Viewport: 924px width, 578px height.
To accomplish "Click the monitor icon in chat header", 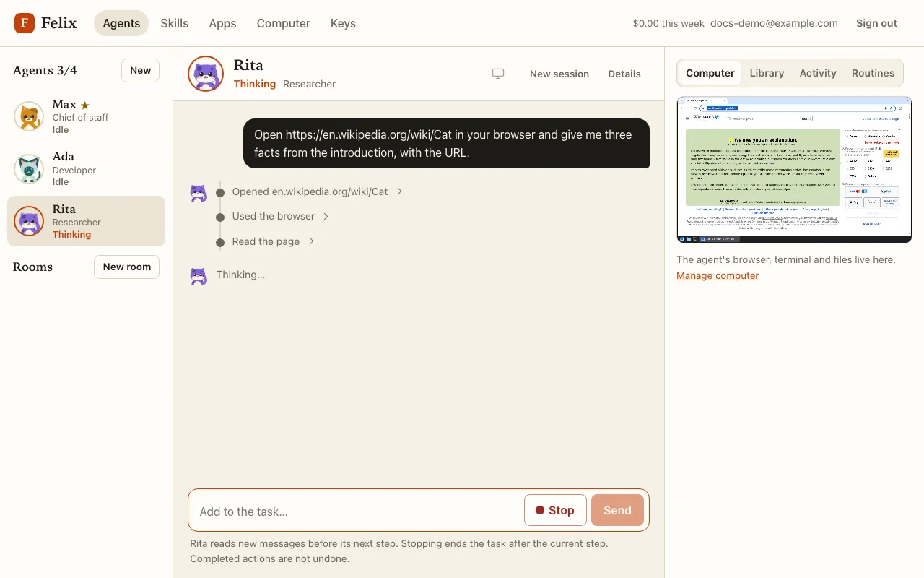I will 498,74.
